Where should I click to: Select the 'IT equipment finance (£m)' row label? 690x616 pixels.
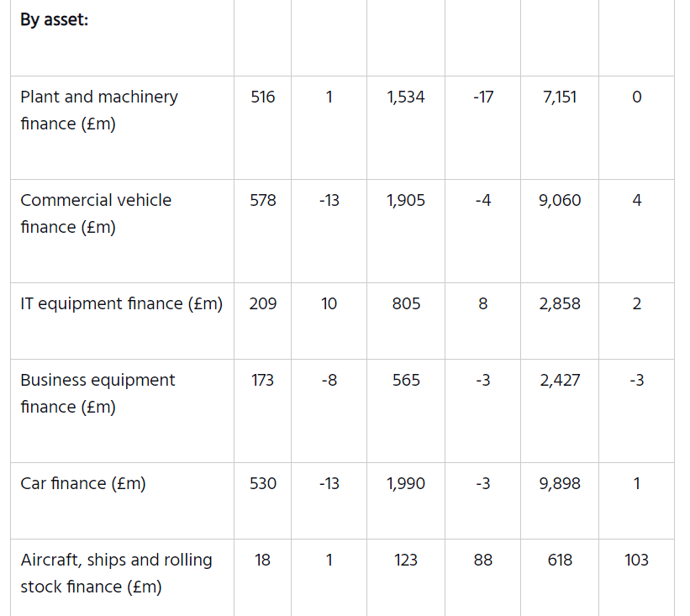pos(122,303)
